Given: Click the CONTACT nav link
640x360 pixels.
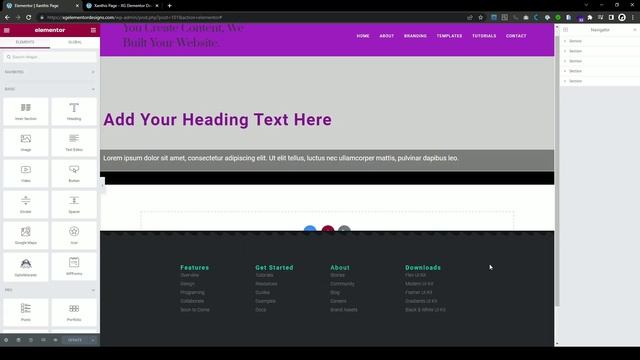Looking at the screenshot, I should tap(516, 36).
